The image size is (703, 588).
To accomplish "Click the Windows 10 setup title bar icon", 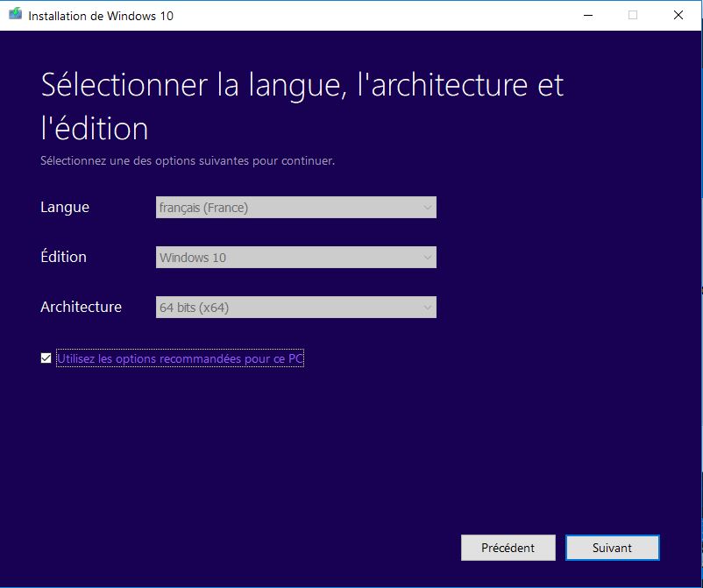I will click(15, 14).
